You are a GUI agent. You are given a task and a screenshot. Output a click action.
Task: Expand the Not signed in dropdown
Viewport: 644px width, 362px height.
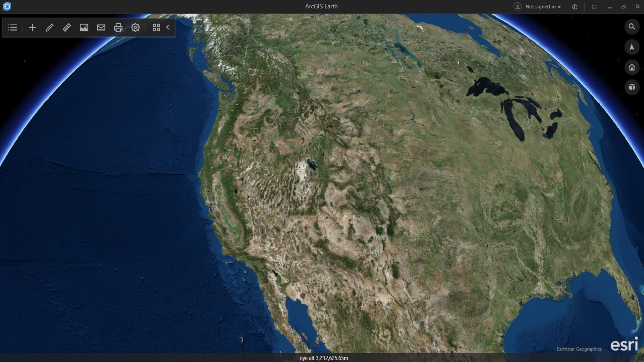pyautogui.click(x=543, y=7)
